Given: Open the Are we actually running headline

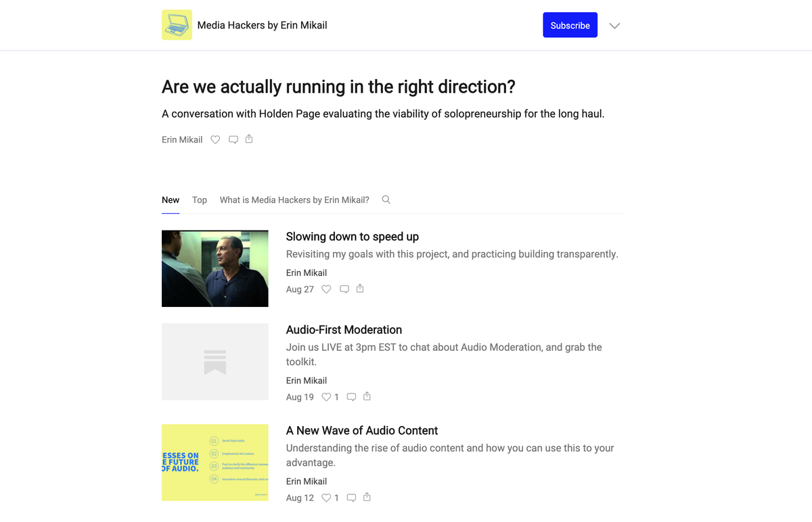Looking at the screenshot, I should coord(338,87).
